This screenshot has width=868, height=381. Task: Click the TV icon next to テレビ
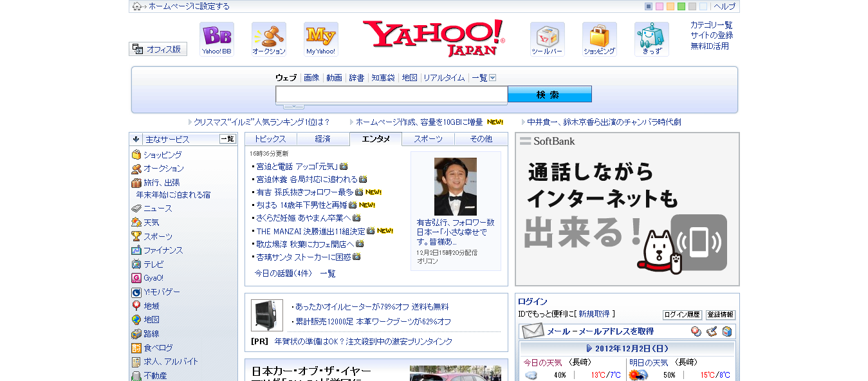point(136,264)
